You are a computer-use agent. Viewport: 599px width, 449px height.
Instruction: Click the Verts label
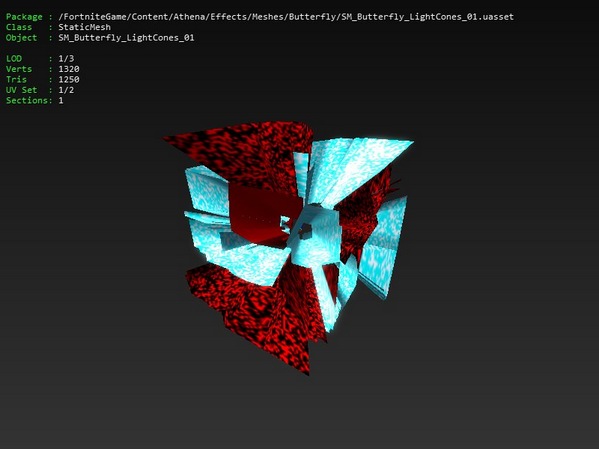[19, 69]
